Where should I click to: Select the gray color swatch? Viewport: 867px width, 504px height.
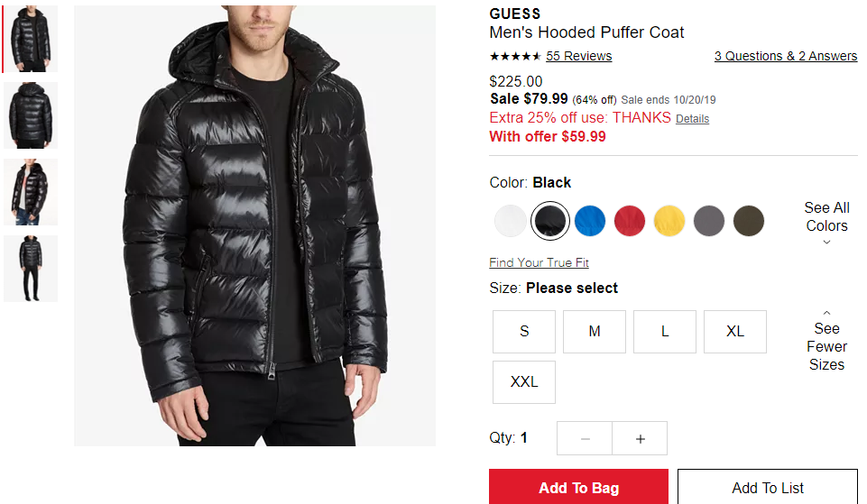point(709,221)
